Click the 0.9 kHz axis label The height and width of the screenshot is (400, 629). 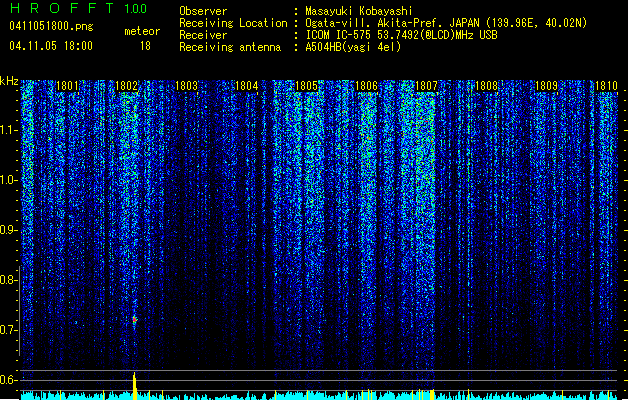click(8, 230)
